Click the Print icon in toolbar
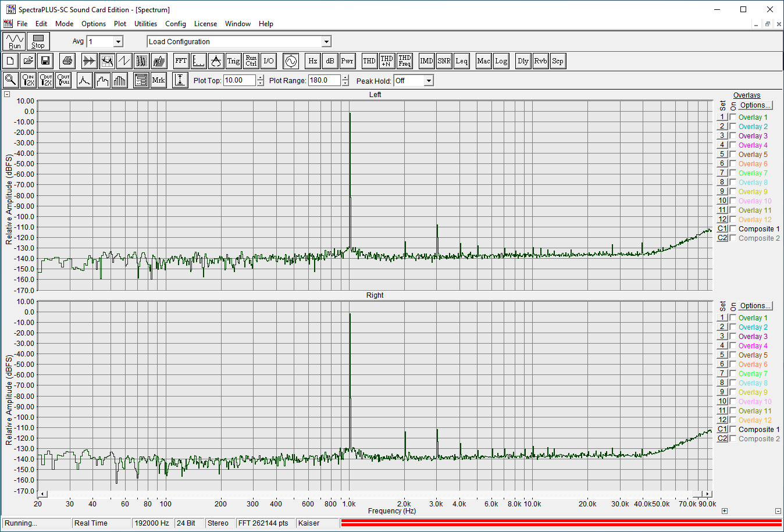784x532 pixels. tap(67, 61)
